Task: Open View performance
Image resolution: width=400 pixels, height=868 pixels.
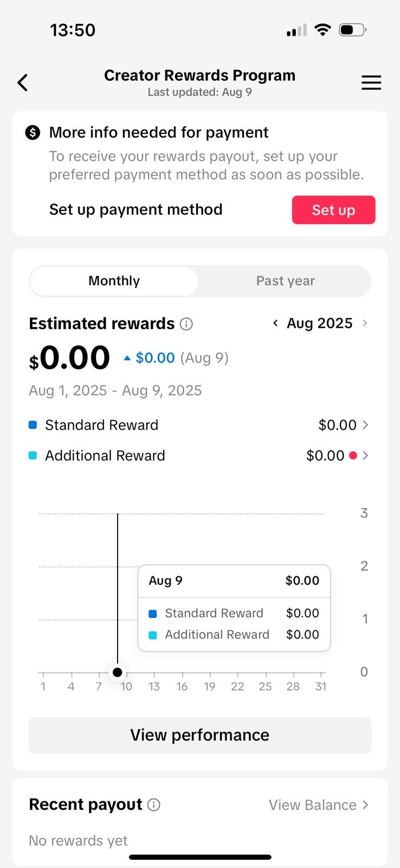Action: pos(200,735)
